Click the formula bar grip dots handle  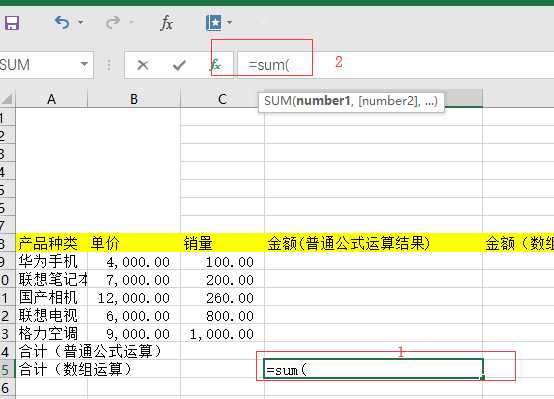[x=108, y=65]
